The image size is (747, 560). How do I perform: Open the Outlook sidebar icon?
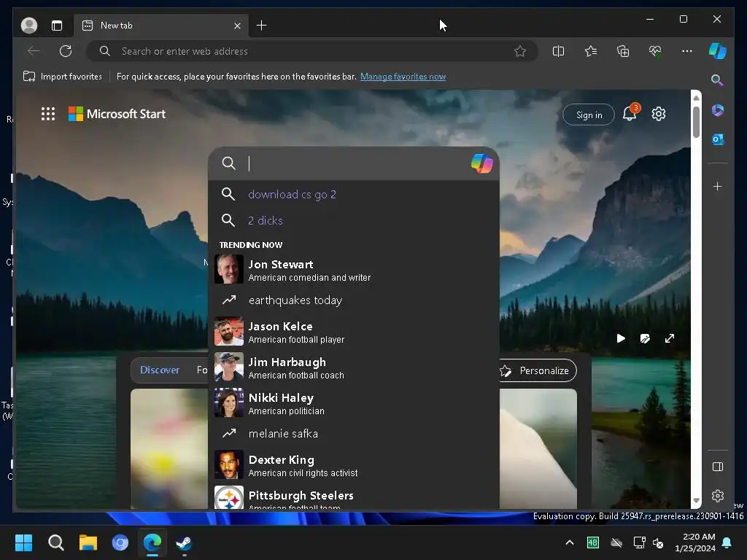click(718, 139)
